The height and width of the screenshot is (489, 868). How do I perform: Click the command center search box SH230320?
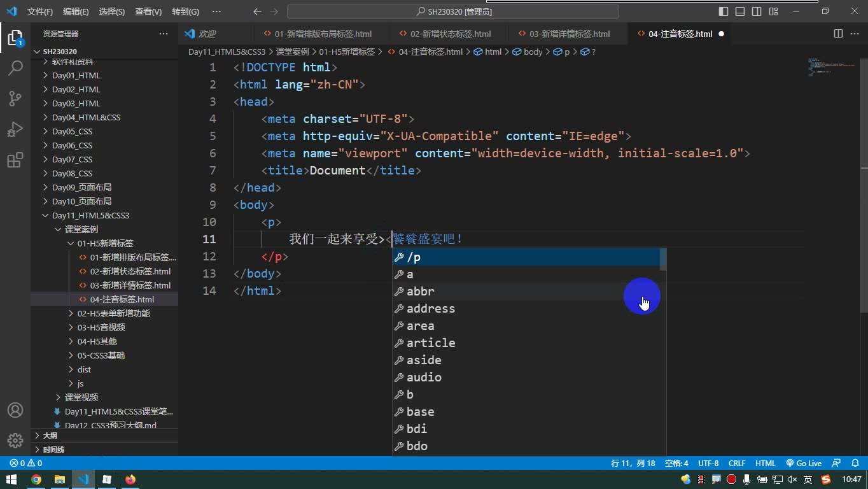coord(453,11)
